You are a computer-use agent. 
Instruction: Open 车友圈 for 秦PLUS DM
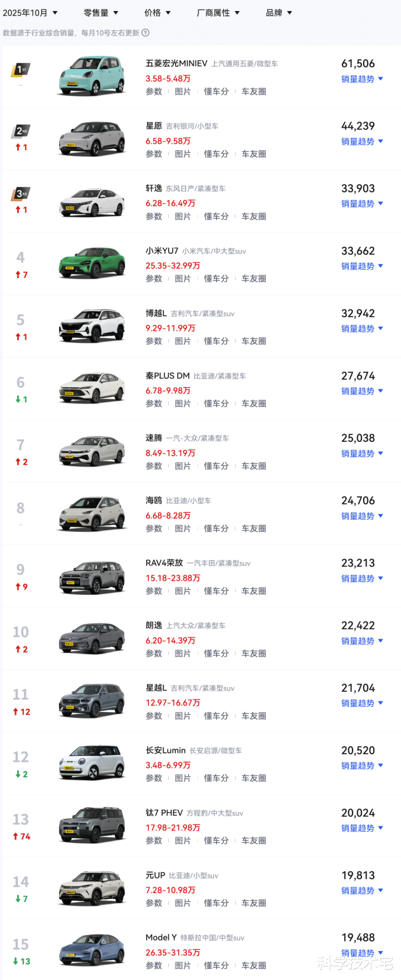(x=254, y=403)
